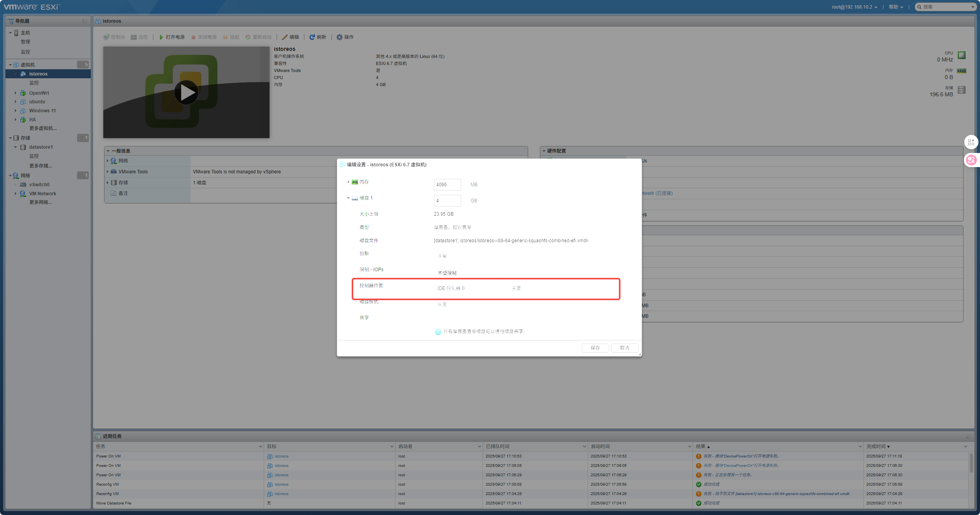Click the pink floating translate icon on right edge
This screenshot has height=515, width=980.
(x=971, y=160)
